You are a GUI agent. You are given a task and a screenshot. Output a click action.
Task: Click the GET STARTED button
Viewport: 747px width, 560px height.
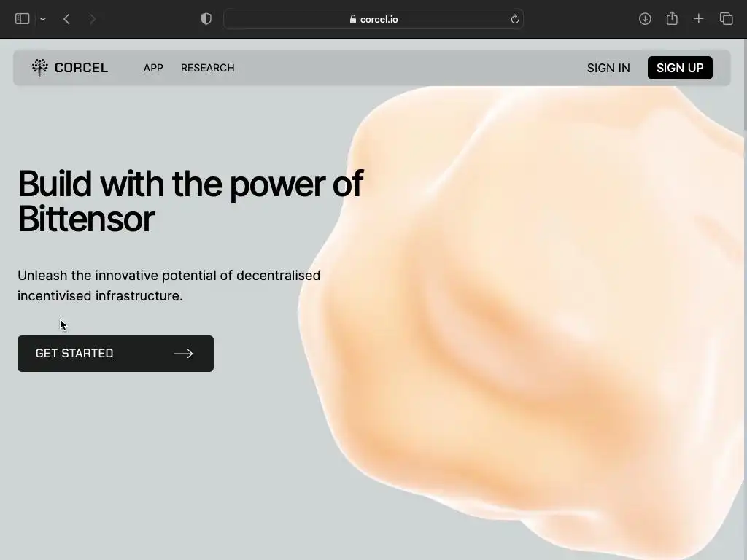[115, 354]
